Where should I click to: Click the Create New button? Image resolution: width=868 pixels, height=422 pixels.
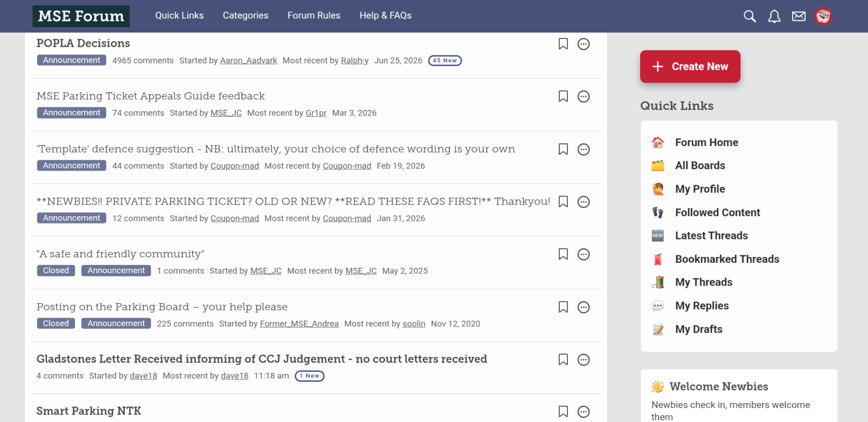690,66
